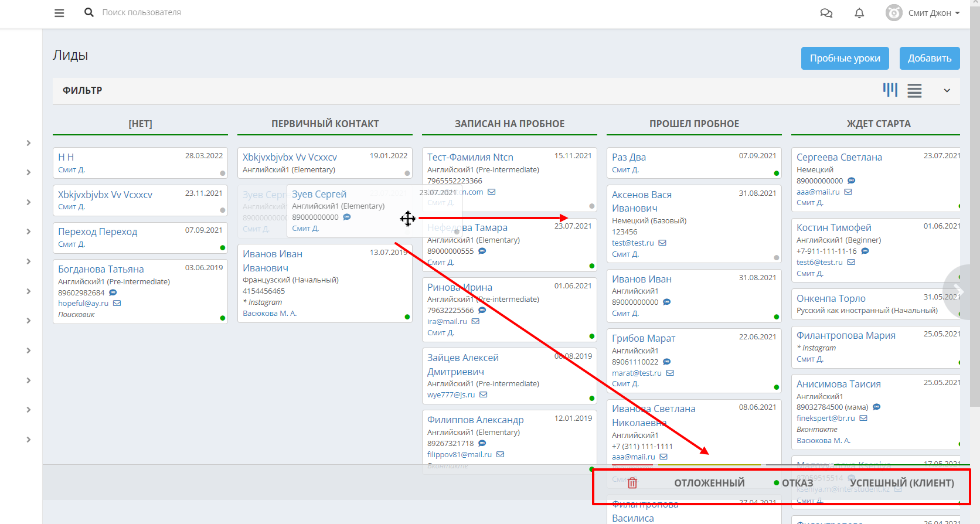This screenshot has width=980, height=524.
Task: Click email icon next to aaa@maii.ru on Сергеева card
Action: point(848,192)
